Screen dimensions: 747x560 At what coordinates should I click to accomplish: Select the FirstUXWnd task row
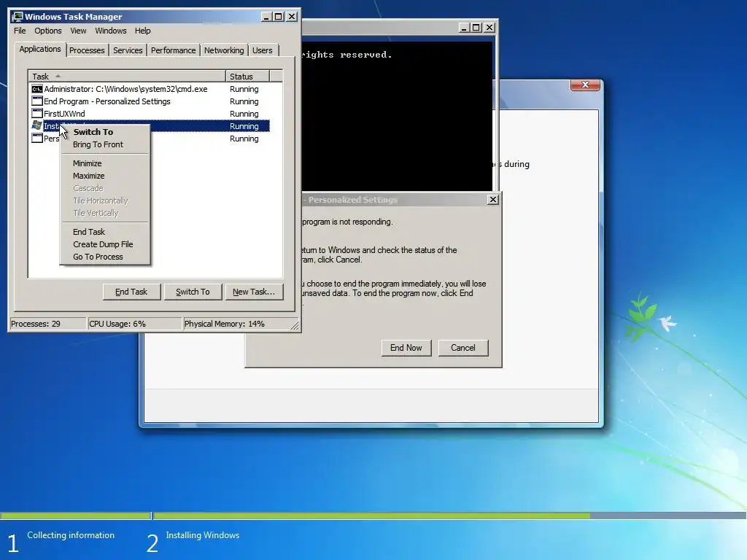[x=150, y=114]
